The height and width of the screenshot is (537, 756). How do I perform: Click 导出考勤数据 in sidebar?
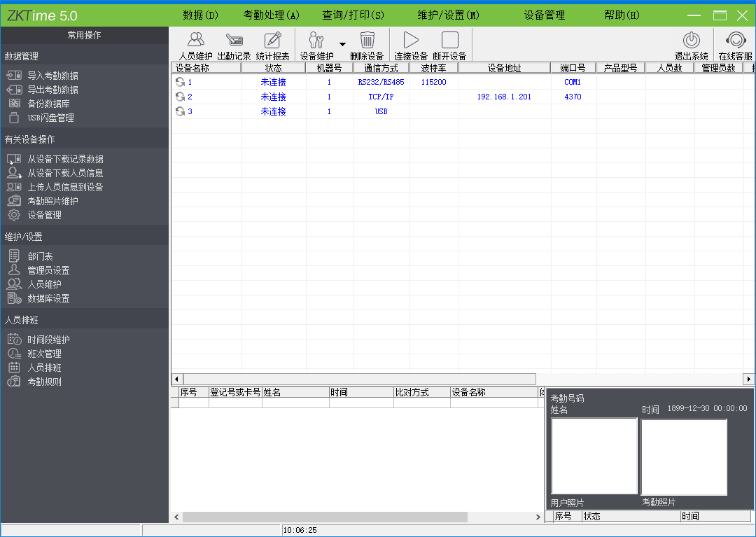point(52,90)
